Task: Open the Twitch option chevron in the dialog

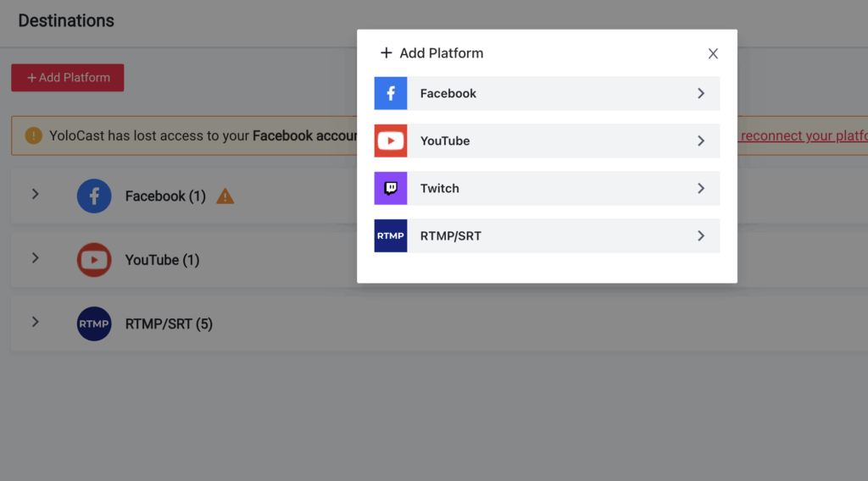Action: 701,188
